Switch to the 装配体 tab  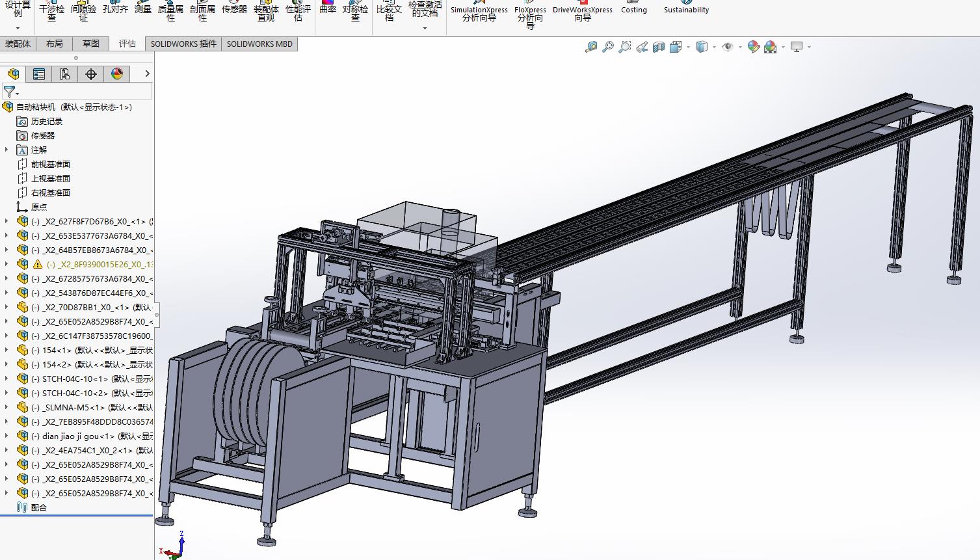point(18,44)
